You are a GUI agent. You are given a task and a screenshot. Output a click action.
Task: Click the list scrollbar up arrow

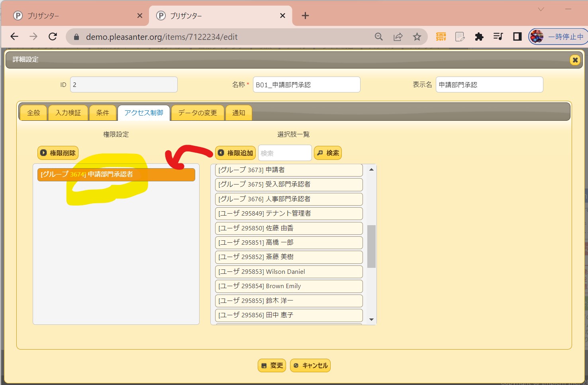371,169
